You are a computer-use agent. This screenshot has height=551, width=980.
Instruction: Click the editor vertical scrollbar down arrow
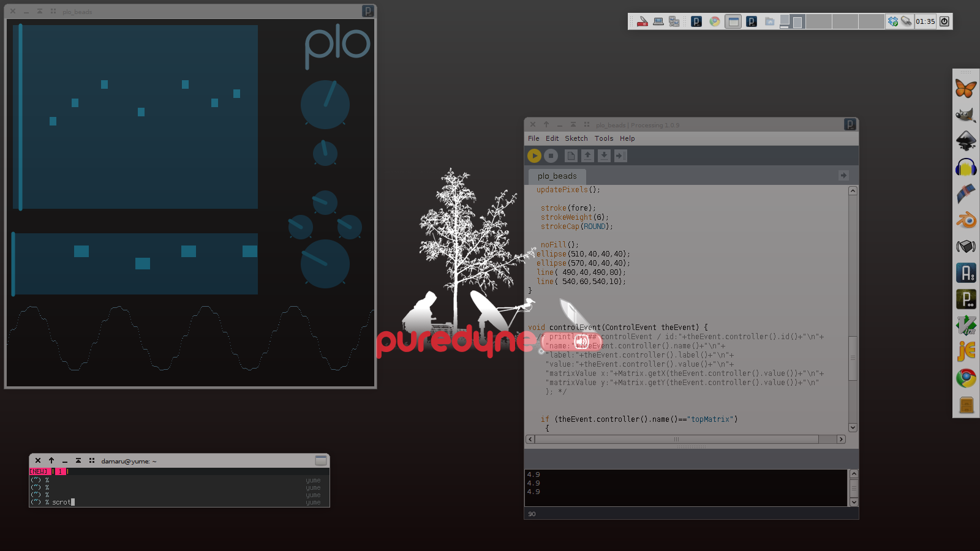[x=853, y=427]
